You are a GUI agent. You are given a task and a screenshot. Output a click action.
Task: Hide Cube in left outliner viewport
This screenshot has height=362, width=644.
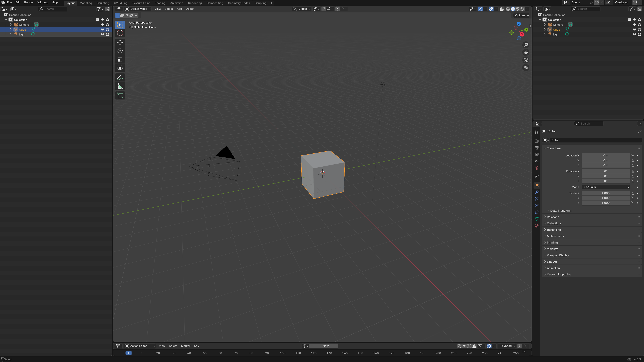pos(102,29)
